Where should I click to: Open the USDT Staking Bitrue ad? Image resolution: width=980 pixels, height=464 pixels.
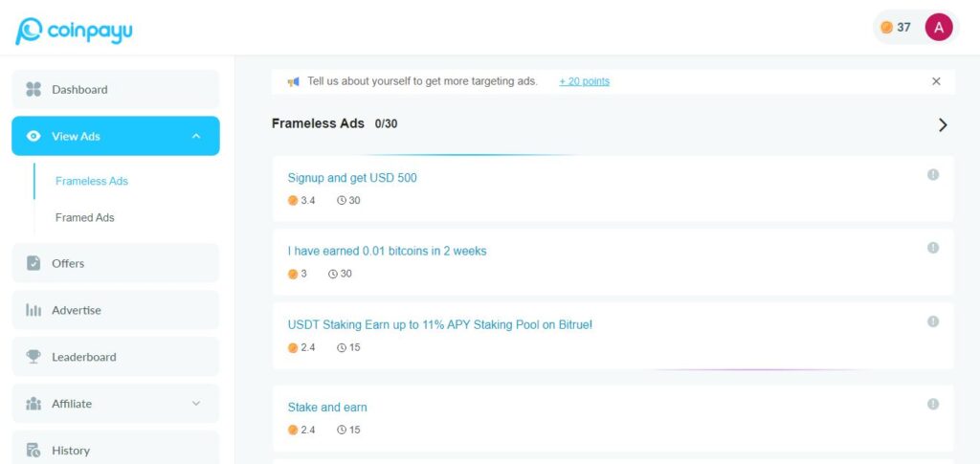click(x=439, y=325)
